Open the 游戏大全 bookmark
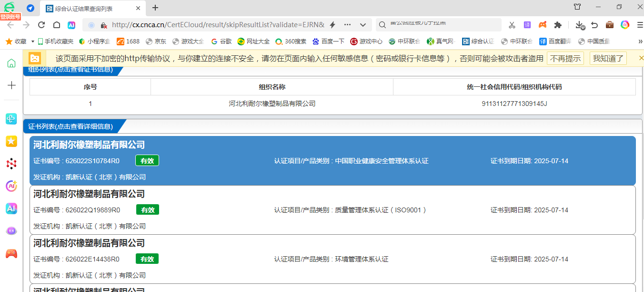Viewport: 644px width, 292px height. click(188, 42)
